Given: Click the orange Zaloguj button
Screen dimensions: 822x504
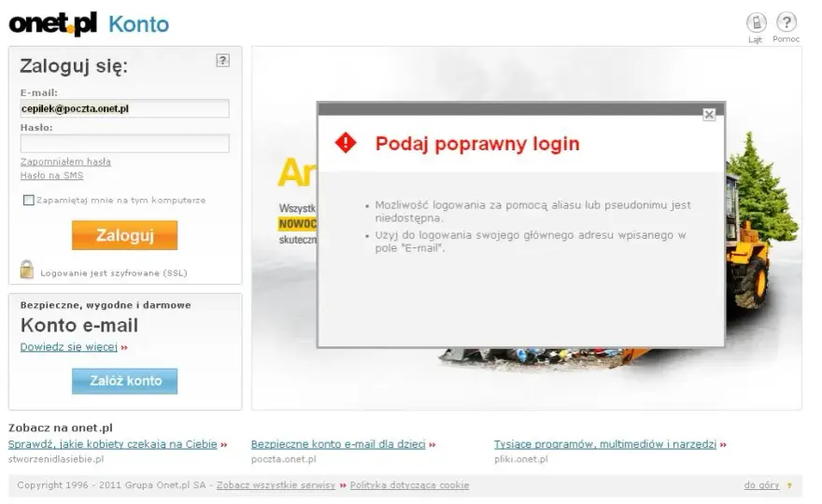Looking at the screenshot, I should click(125, 235).
